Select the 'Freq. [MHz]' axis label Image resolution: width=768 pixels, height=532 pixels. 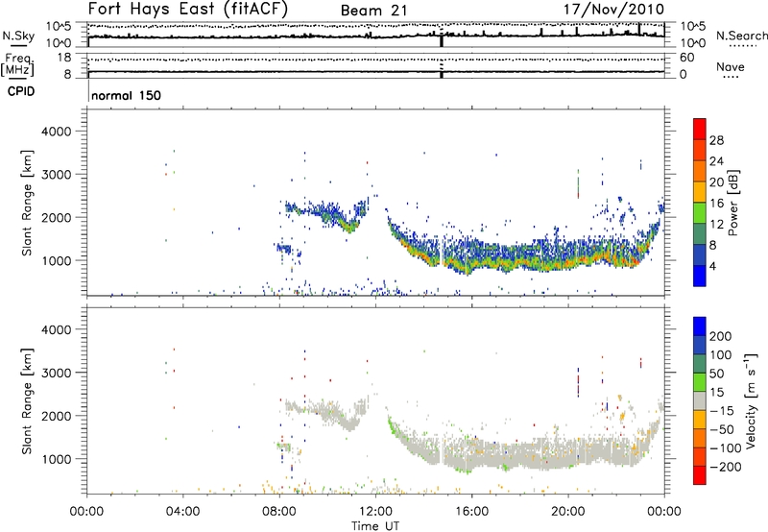click(x=17, y=65)
